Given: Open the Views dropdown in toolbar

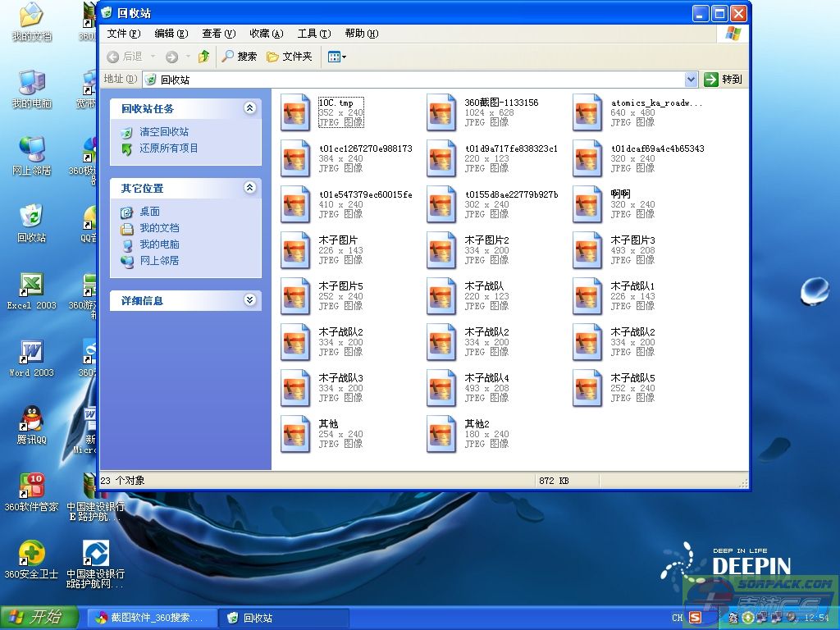Looking at the screenshot, I should click(336, 57).
